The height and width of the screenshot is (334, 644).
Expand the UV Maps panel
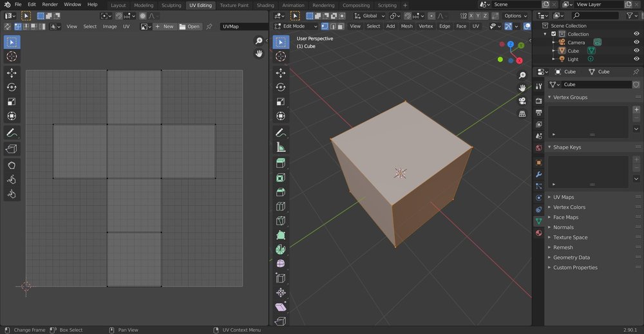pos(563,197)
